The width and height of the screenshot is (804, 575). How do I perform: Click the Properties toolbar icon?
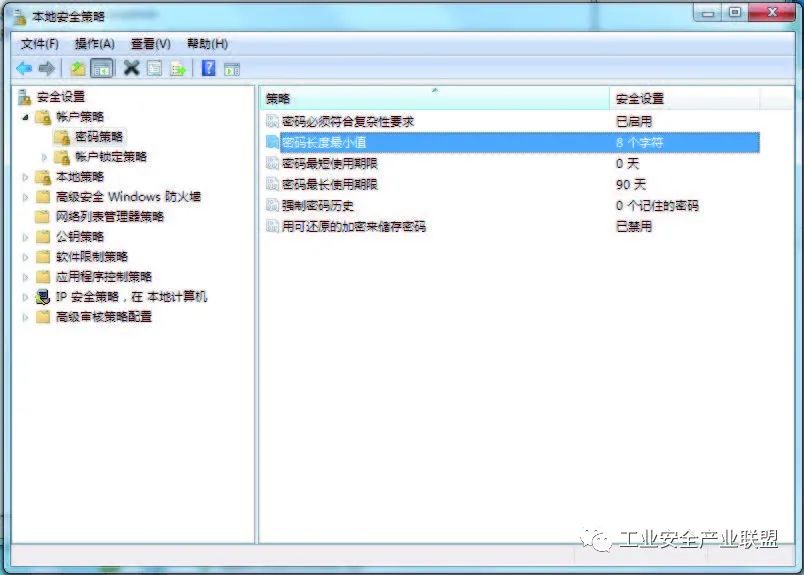154,68
